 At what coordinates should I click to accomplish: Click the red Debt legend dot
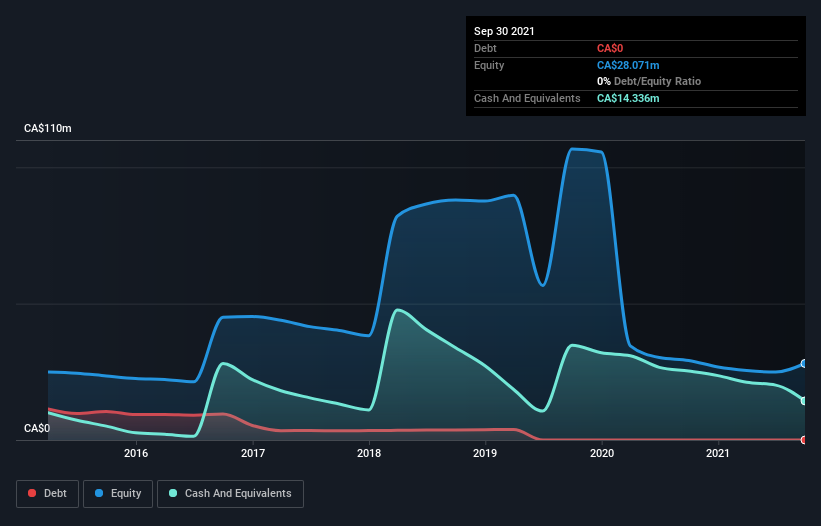[32, 493]
